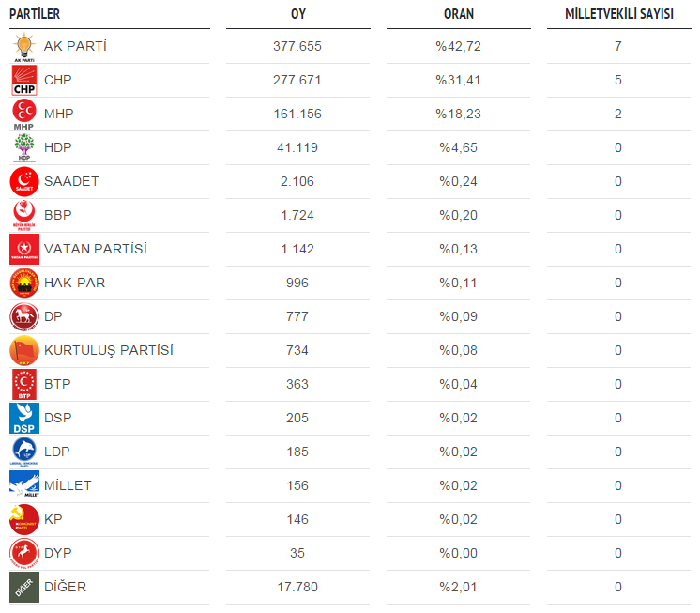Screen dimensions: 700x613
Task: Select the MİLLETVEKİLİ SAYISI column header
Action: [619, 14]
